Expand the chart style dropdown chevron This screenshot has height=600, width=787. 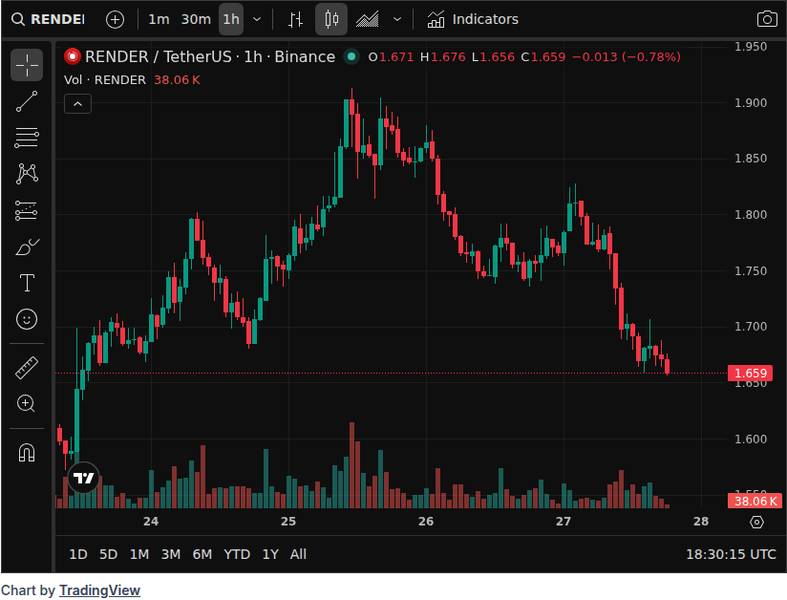[397, 19]
